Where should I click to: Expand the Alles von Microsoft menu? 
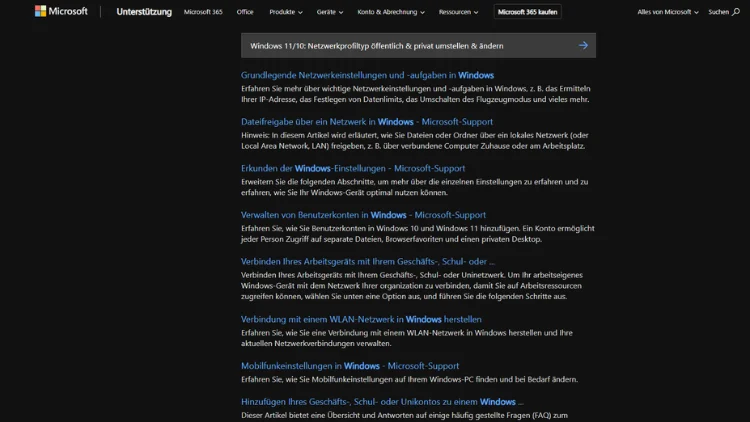668,12
